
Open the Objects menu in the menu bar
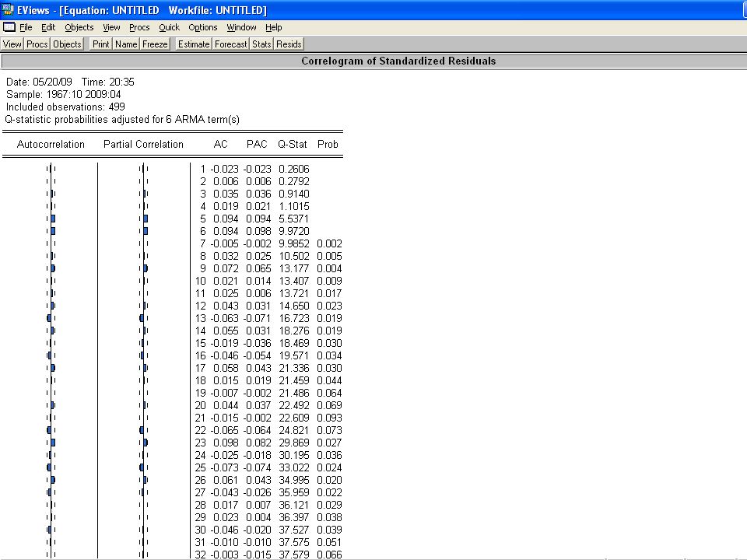pos(79,28)
